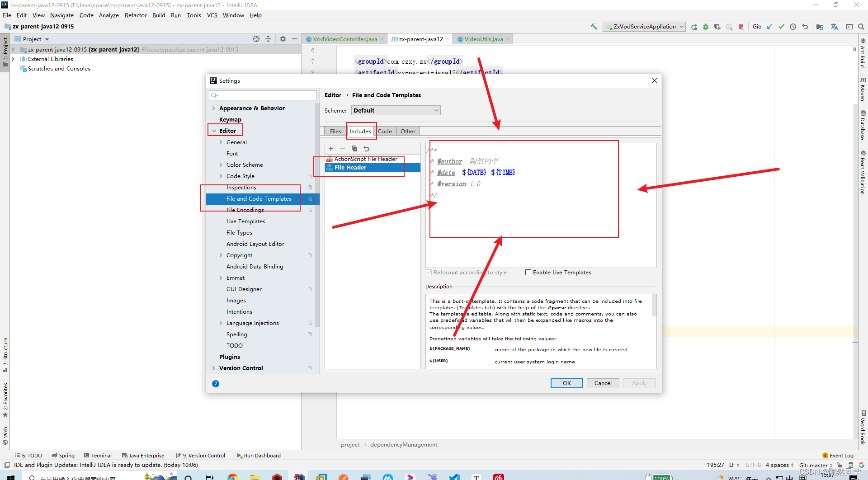Viewport: 868px width, 480px height.
Task: Select ActionScript File Header template
Action: (373, 159)
